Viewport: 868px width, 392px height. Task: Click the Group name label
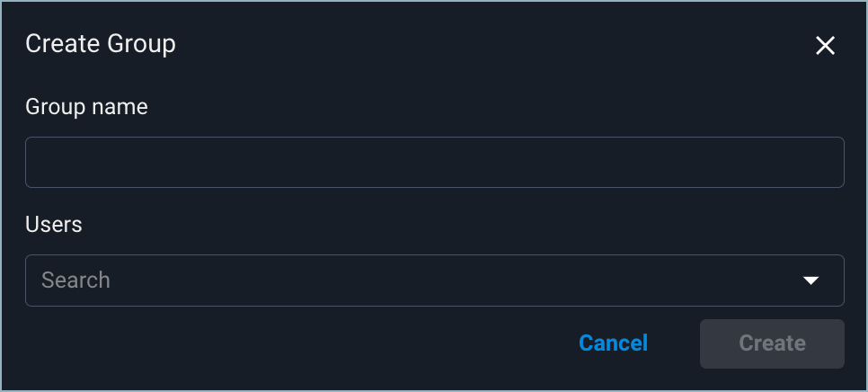coord(86,107)
